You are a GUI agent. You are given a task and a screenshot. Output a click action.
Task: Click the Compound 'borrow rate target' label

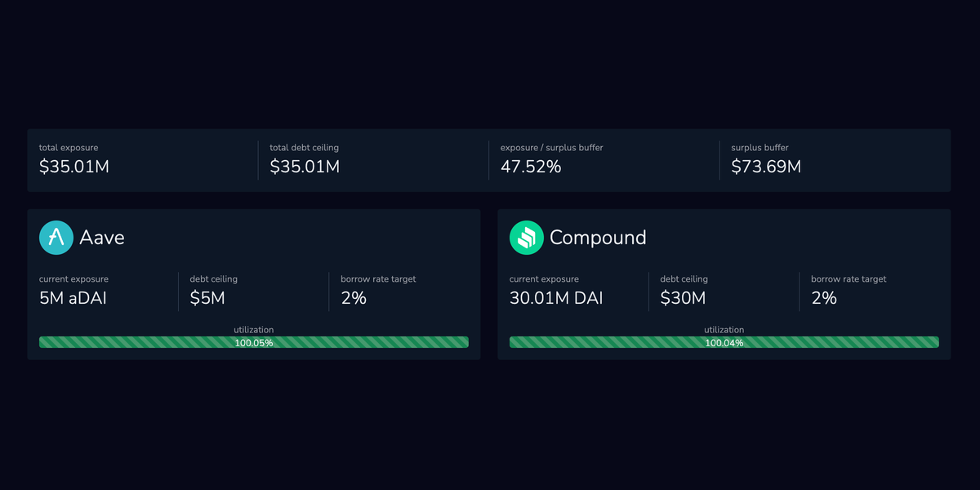849,279
